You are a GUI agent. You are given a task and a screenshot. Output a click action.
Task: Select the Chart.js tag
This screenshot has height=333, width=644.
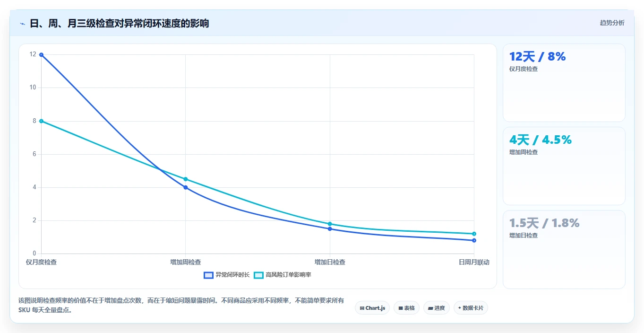[x=372, y=308]
